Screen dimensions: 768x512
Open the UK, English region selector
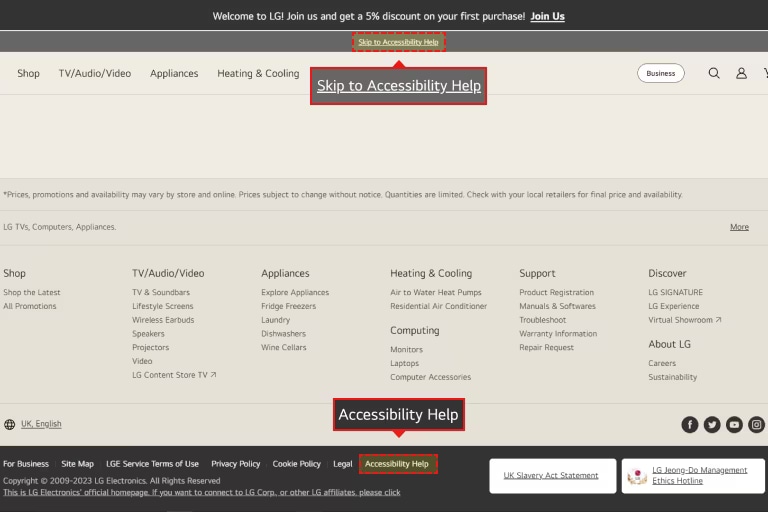(41, 424)
